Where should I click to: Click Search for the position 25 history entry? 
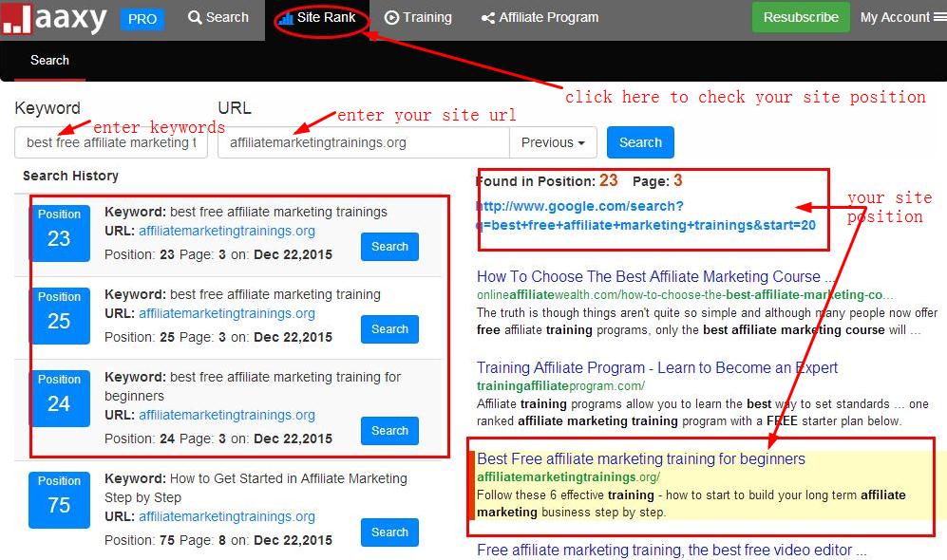389,329
